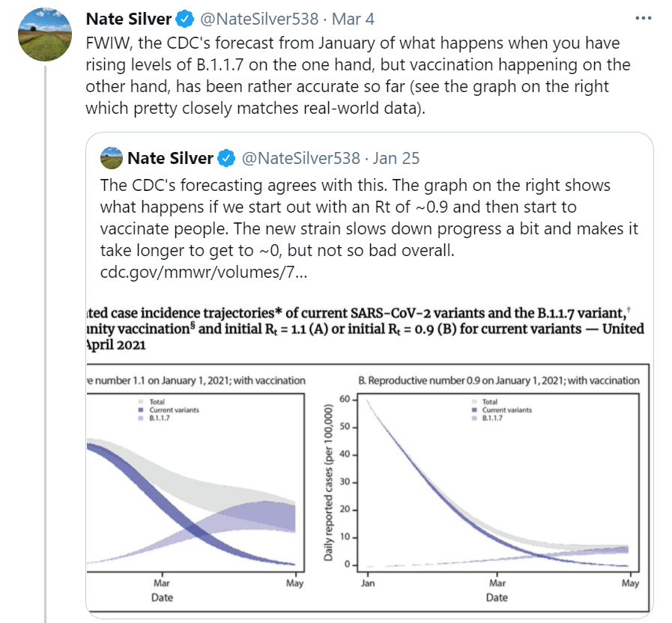Open the Reproductive number 0.9 chart image
Screen dimensions: 672x623
coord(496,487)
